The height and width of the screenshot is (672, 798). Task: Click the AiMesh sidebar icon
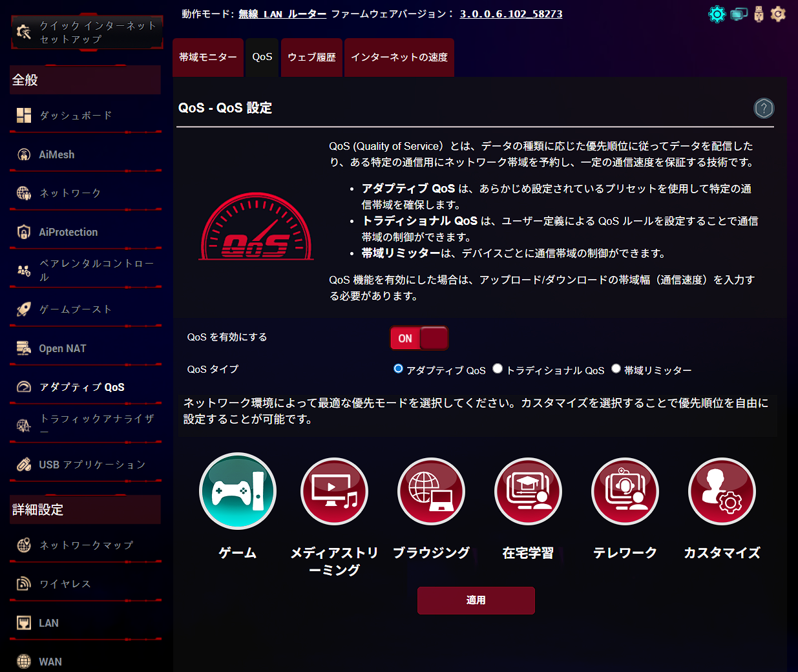[x=24, y=154]
